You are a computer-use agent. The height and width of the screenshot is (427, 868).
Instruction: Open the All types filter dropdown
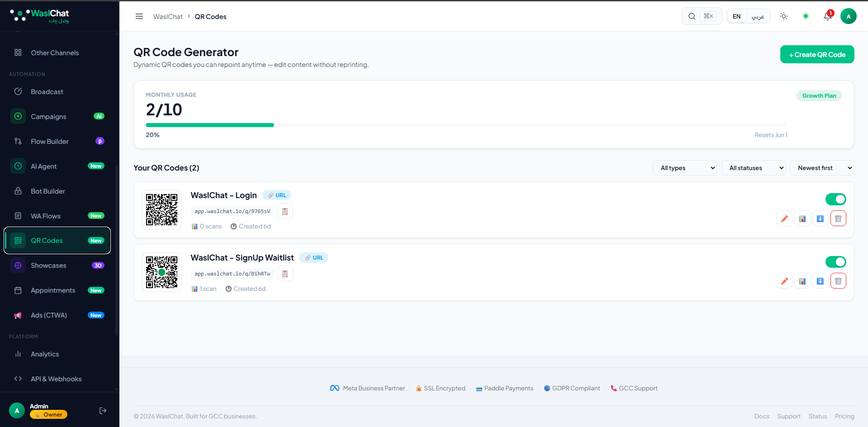coord(685,168)
